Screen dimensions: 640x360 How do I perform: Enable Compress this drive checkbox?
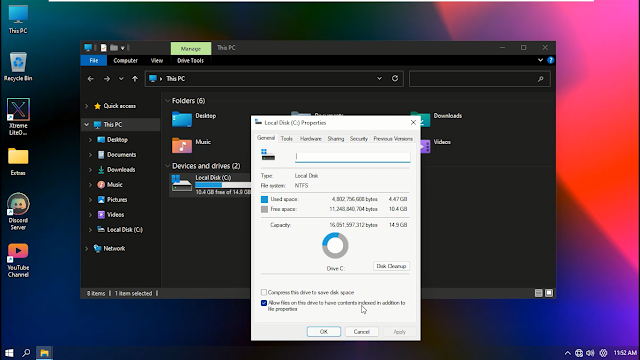click(x=264, y=292)
